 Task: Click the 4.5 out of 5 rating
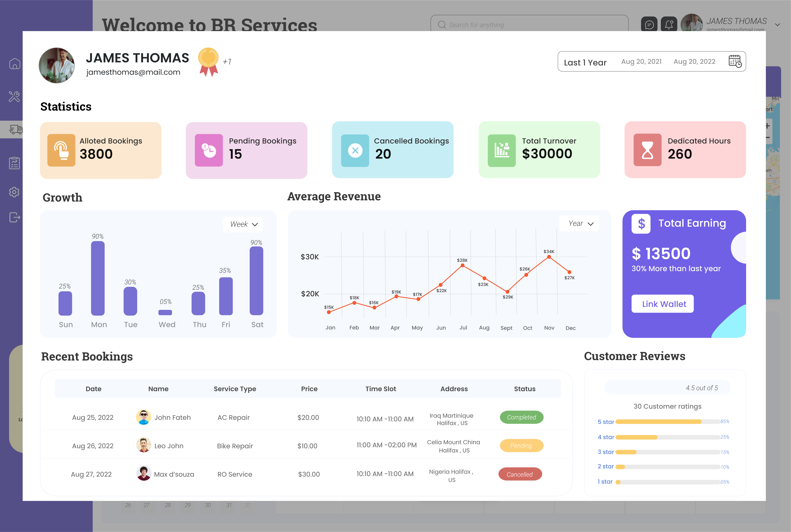pos(702,388)
